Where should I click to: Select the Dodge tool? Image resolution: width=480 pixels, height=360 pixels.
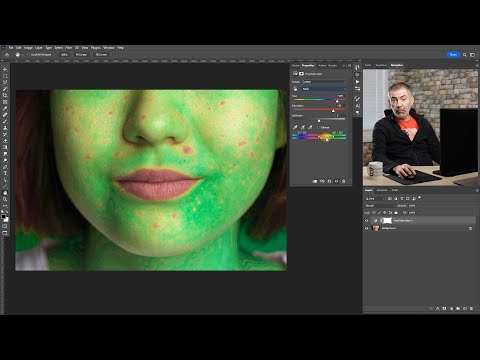pyautogui.click(x=5, y=160)
